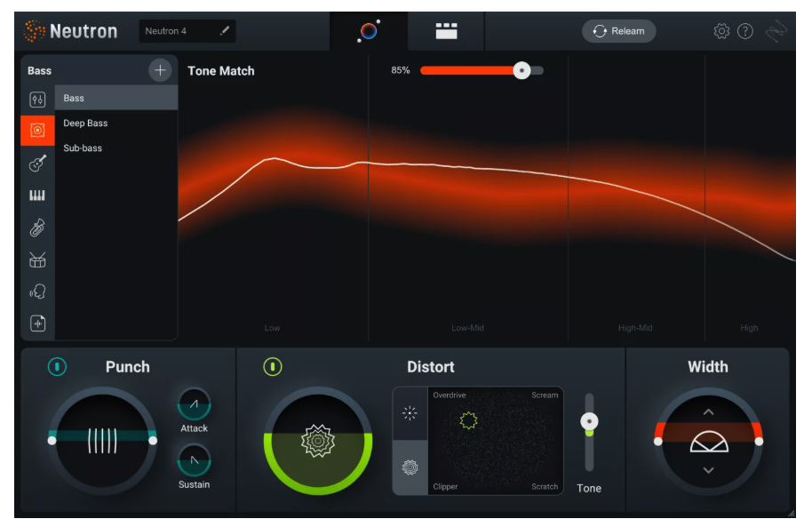
Task: Click the Distort amount dial
Action: (x=318, y=441)
